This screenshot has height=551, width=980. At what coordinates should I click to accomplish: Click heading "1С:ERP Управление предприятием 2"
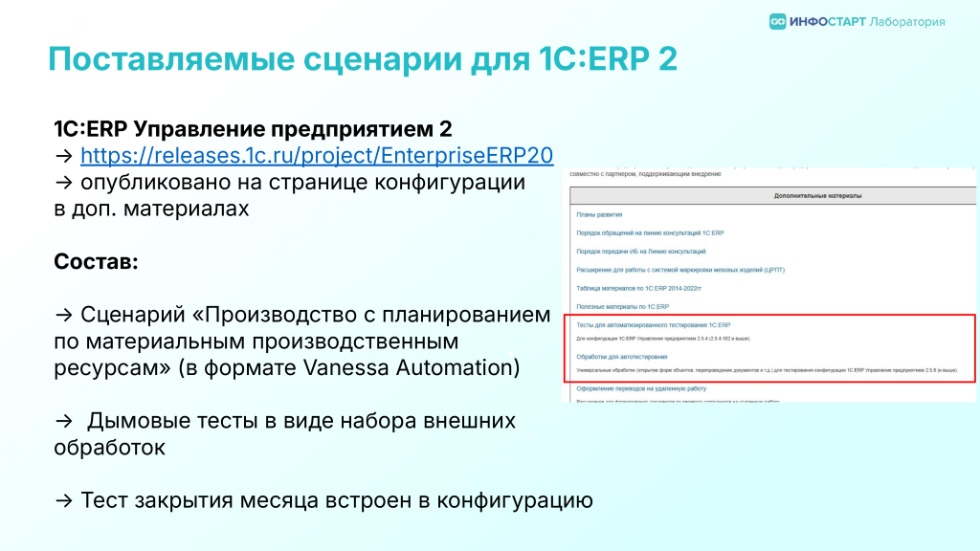click(x=253, y=129)
